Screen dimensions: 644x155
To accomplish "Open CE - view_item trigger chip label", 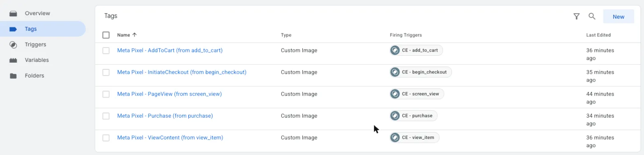I will (418, 137).
